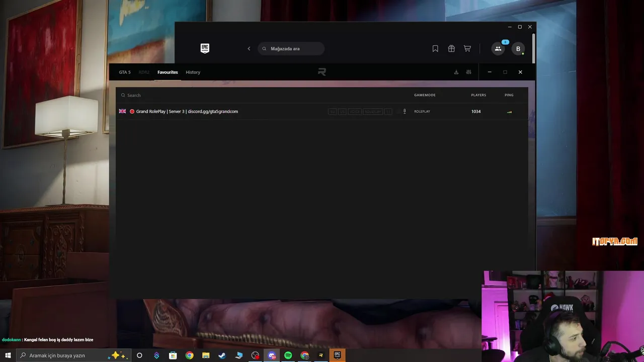644x362 pixels.
Task: Click the Epic Games logo in launcher
Action: (x=205, y=48)
